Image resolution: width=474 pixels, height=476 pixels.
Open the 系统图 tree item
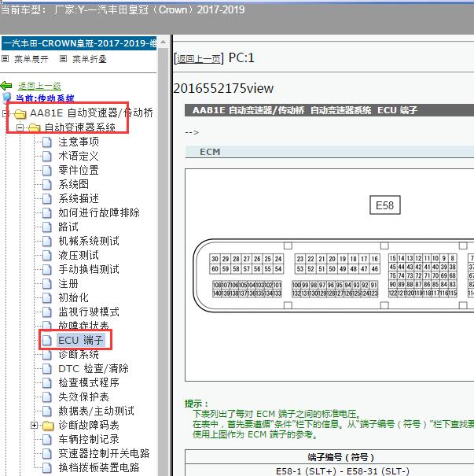pos(74,184)
